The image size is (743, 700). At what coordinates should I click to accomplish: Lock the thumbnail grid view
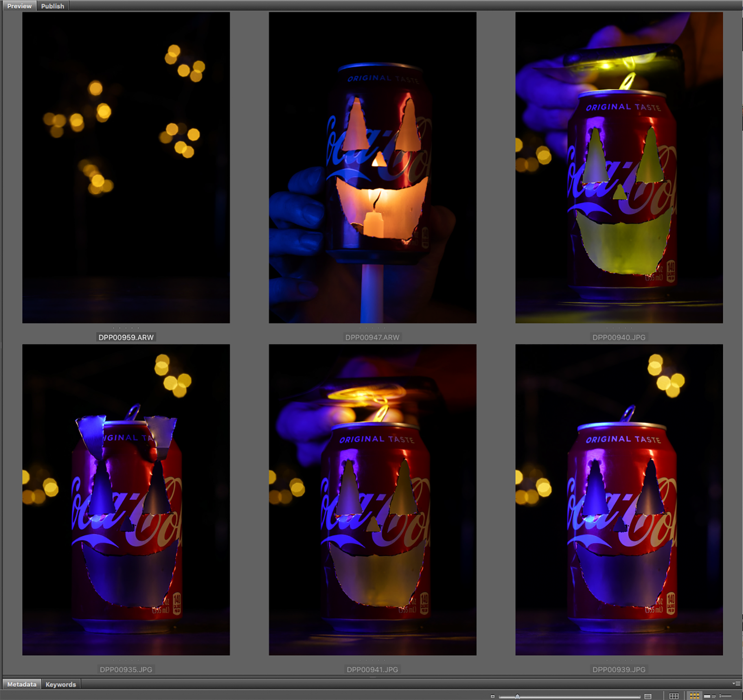(674, 696)
